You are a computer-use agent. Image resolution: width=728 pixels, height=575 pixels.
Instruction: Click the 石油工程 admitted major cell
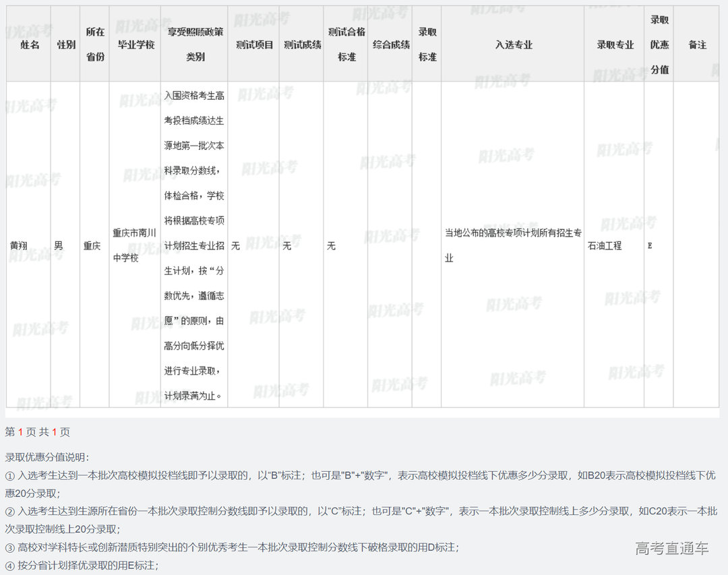tap(605, 246)
